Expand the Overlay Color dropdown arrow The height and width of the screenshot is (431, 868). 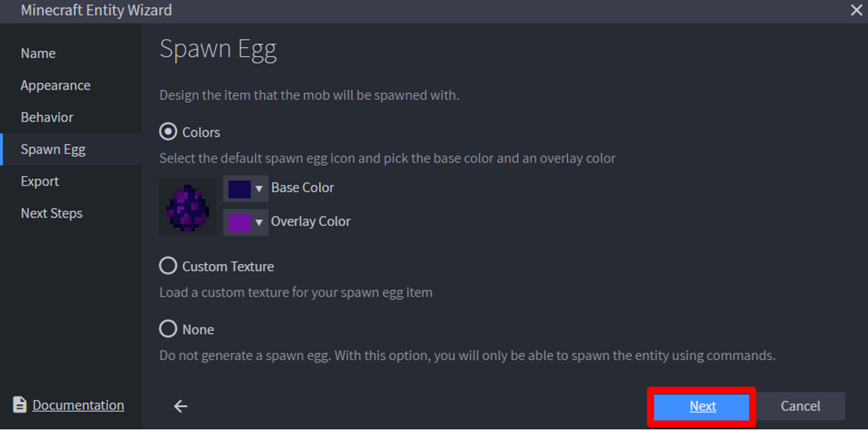[259, 222]
